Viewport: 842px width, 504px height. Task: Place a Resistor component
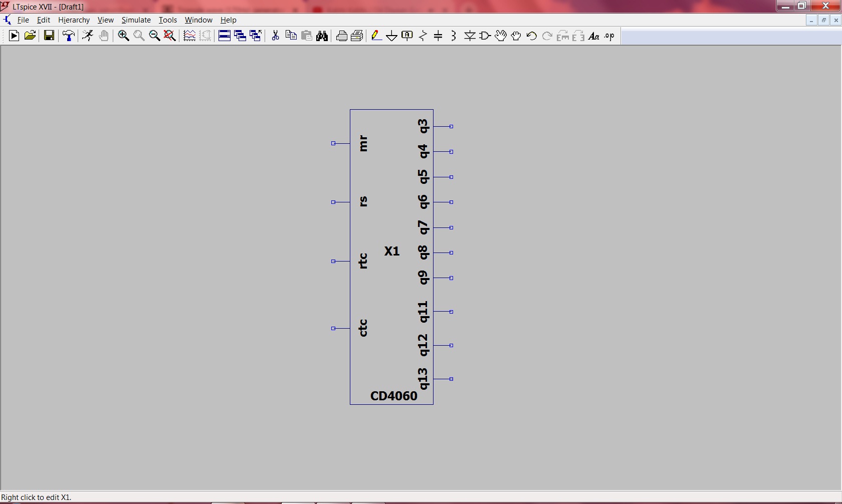(x=423, y=36)
